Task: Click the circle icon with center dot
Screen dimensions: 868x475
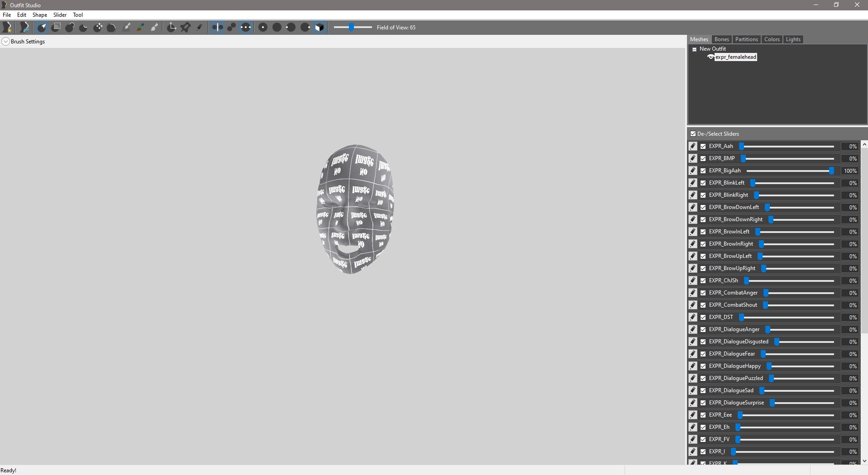Action: coord(263,28)
